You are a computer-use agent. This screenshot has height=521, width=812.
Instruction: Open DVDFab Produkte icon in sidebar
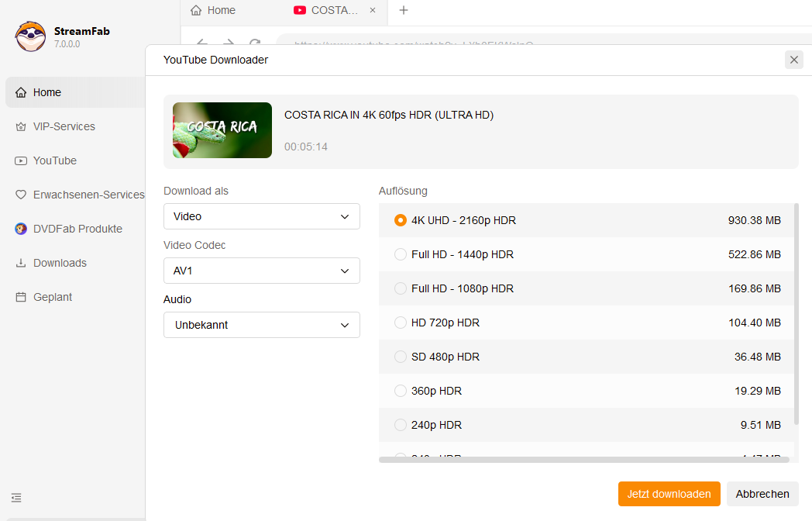pyautogui.click(x=21, y=229)
